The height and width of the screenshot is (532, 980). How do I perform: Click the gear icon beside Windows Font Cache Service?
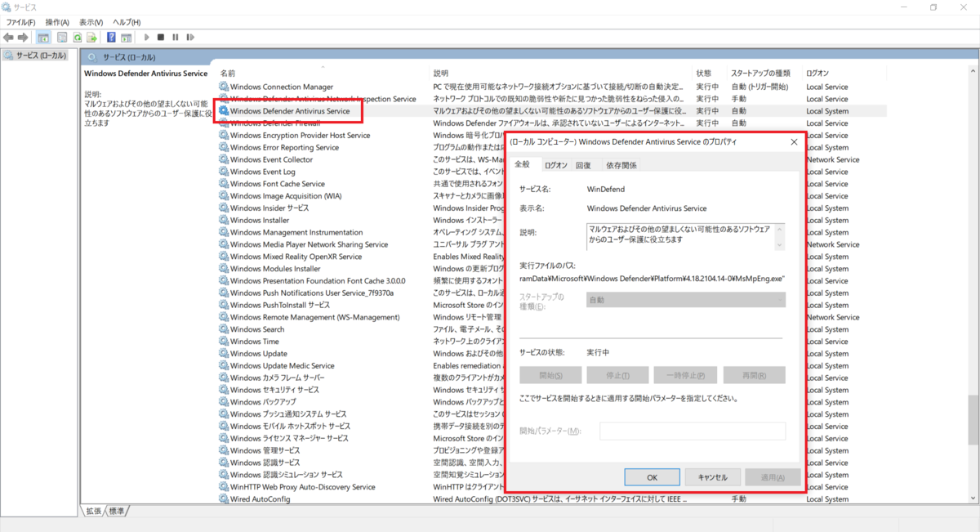[x=224, y=184]
